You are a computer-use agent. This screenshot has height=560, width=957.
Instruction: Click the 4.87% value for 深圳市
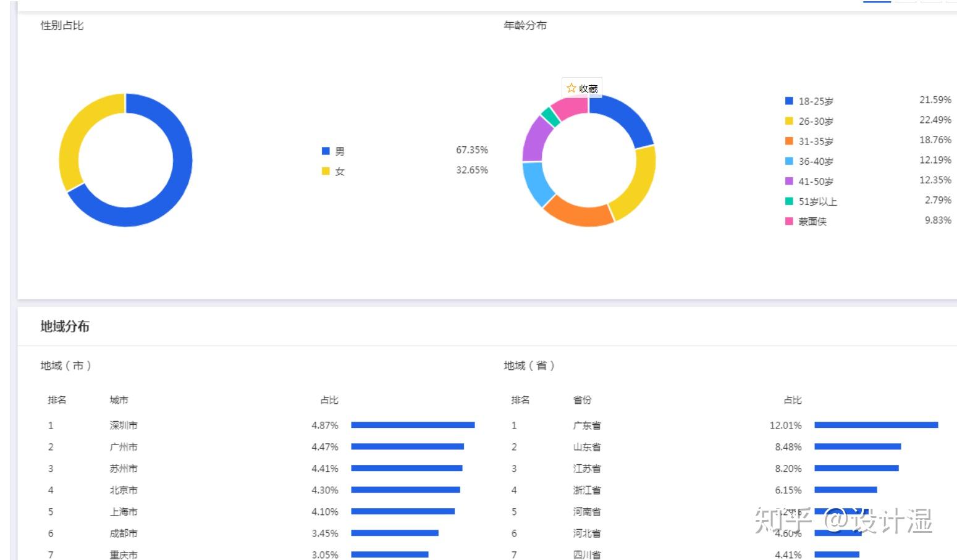coord(325,425)
